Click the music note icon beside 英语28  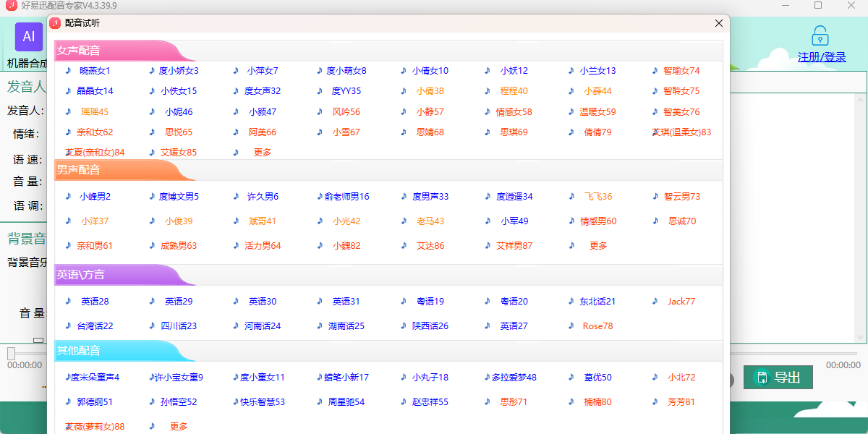click(x=68, y=301)
